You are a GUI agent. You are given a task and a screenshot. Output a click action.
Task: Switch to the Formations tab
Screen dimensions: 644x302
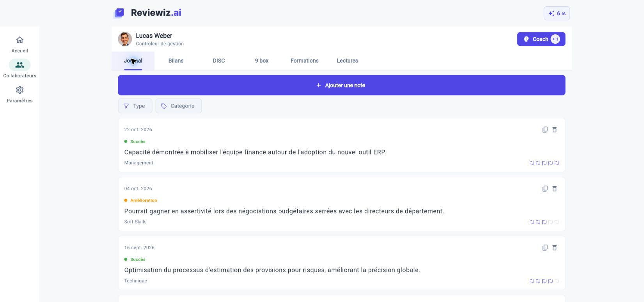(305, 61)
